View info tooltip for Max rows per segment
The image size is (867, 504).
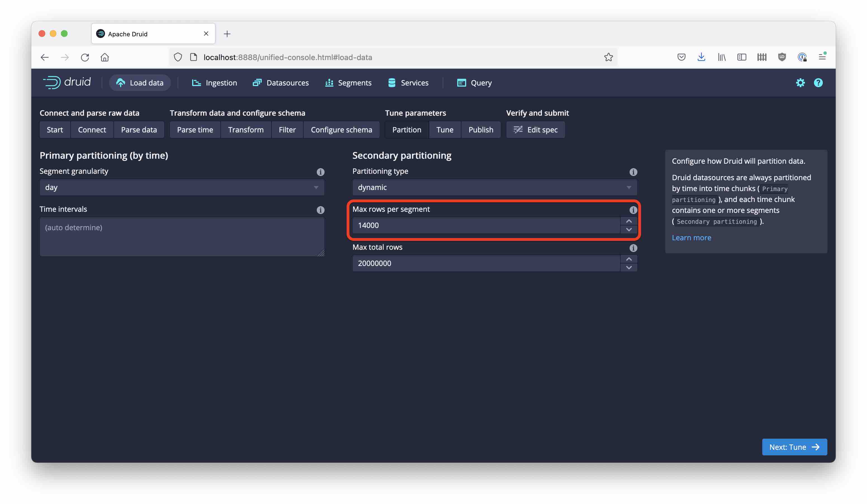(633, 210)
